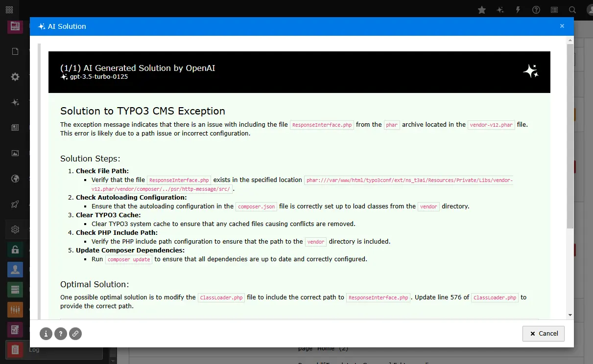Open the rocket module icon in sidebar
The width and height of the screenshot is (593, 364).
point(15,204)
